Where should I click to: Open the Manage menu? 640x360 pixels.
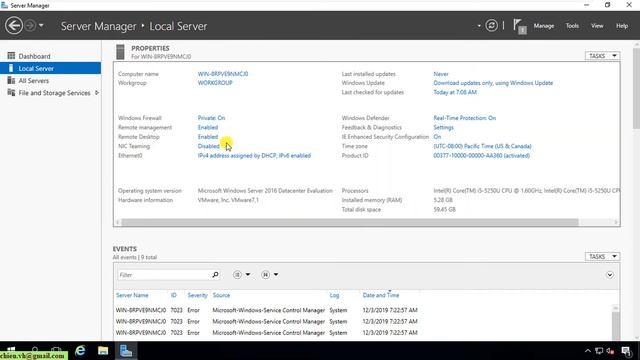(544, 26)
